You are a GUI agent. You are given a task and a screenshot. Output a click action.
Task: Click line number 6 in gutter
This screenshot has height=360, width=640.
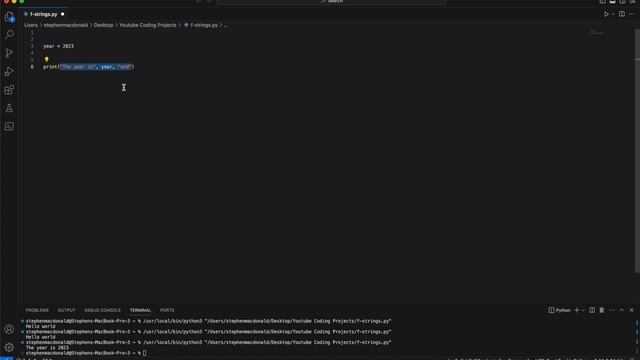pos(32,67)
